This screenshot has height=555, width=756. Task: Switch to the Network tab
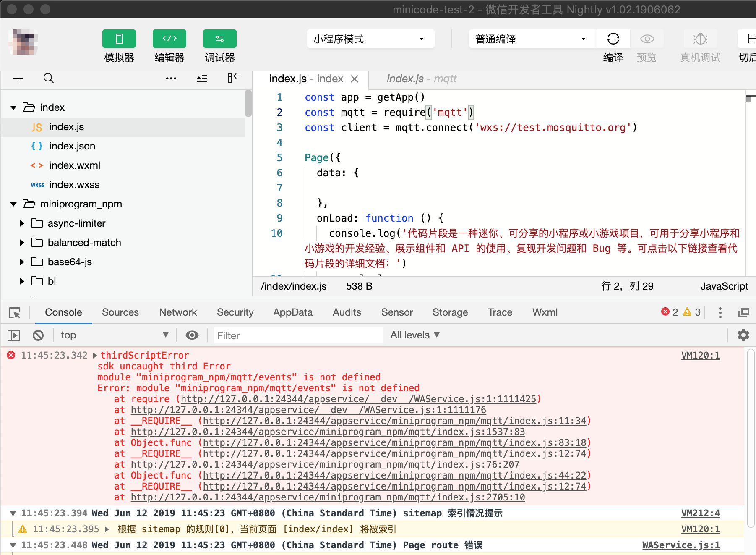click(x=178, y=312)
